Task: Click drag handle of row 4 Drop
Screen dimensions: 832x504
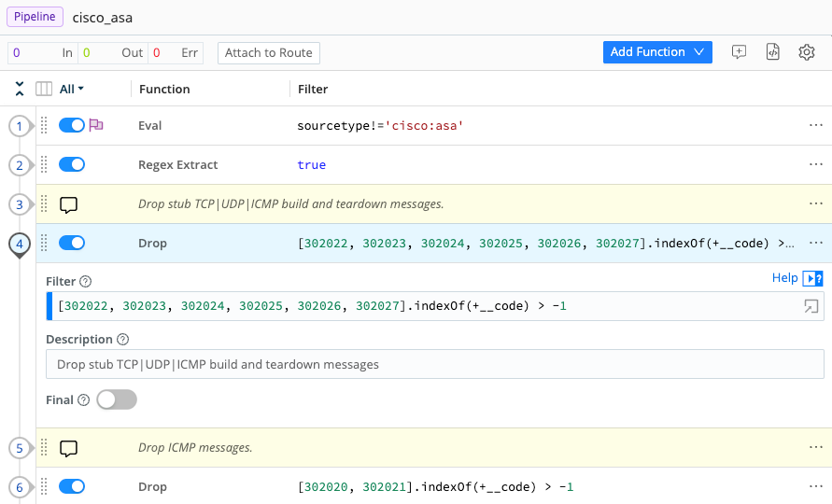Action: (44, 243)
